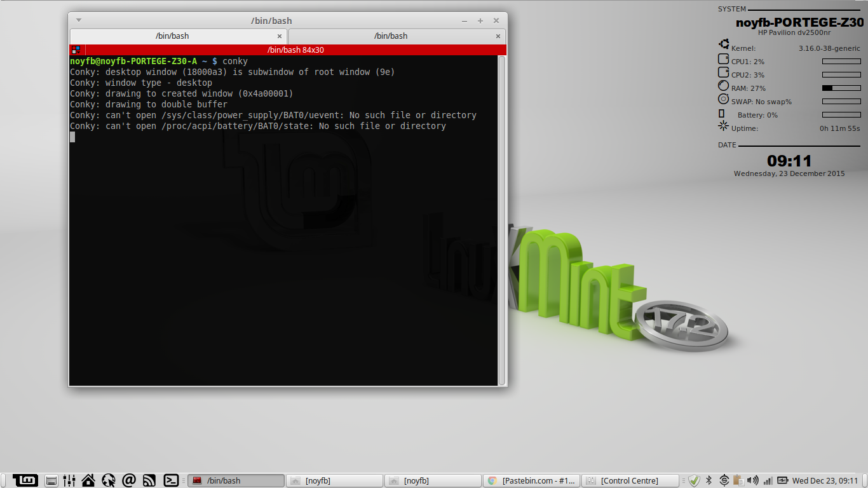Click the circular S tray icon
The height and width of the screenshot is (488, 868).
[724, 480]
